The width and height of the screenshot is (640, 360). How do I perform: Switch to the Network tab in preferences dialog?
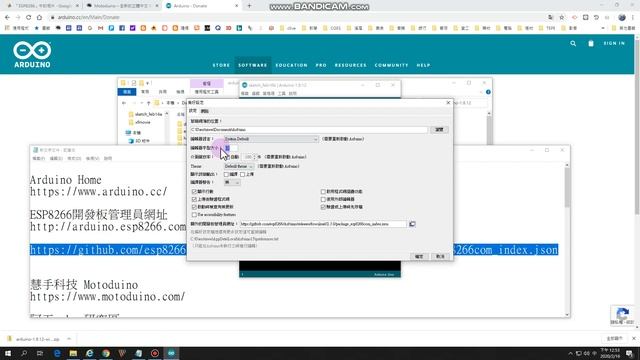pyautogui.click(x=204, y=111)
